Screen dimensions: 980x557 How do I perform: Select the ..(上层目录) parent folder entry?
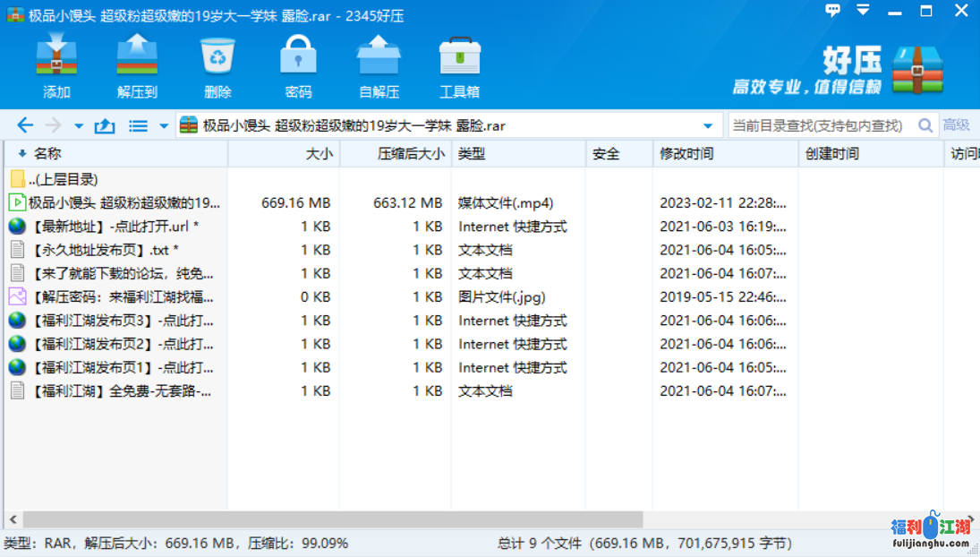point(63,179)
